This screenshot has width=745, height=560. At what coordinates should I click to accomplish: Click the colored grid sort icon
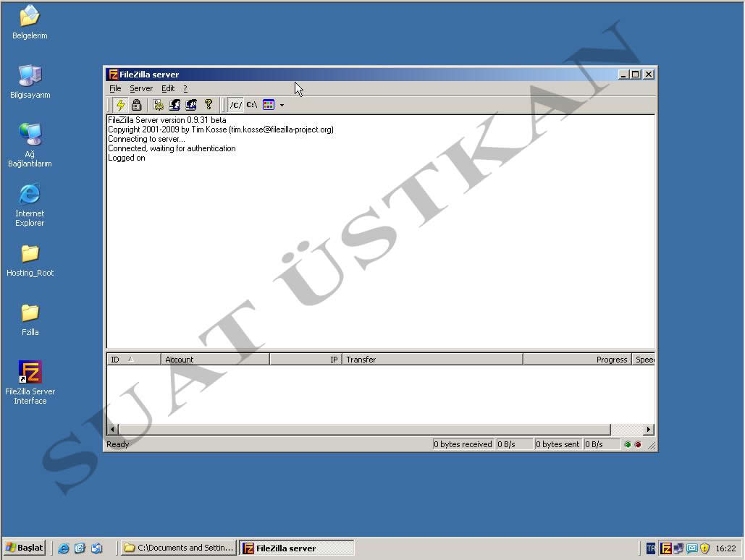coord(269,104)
